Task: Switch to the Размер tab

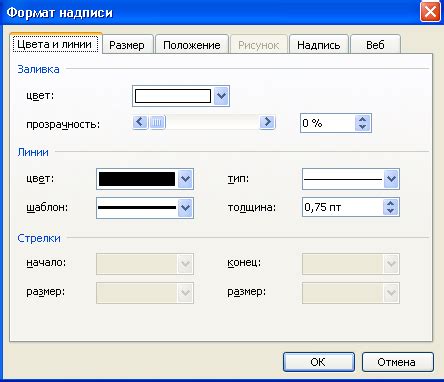Action: point(128,45)
